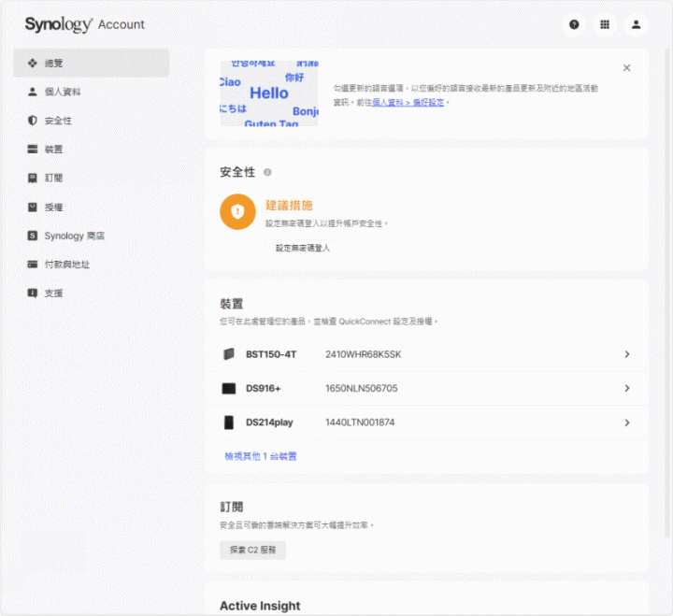
Task: Select 總覽 in the sidebar menu
Action: point(92,64)
